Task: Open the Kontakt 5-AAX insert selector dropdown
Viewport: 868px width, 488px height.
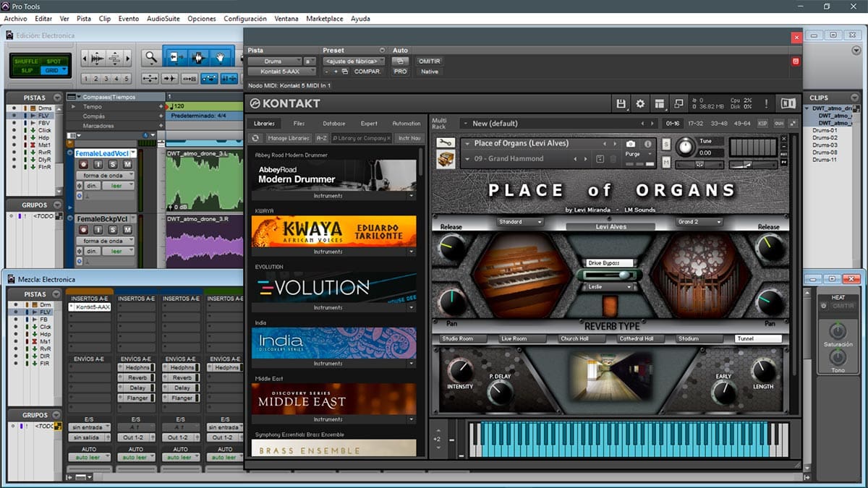Action: pos(282,72)
